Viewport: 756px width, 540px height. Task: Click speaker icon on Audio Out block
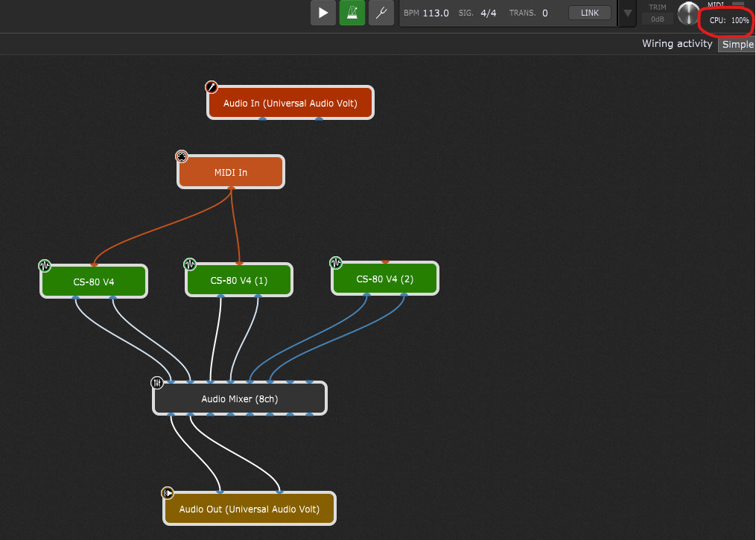[168, 493]
